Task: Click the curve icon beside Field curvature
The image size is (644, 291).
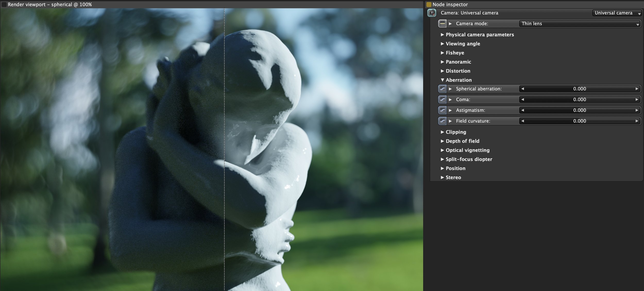Action: tap(442, 121)
